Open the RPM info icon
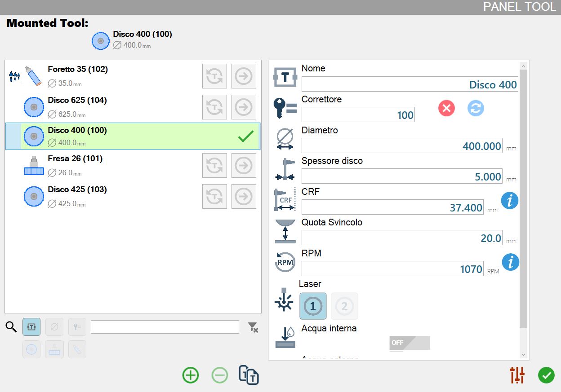This screenshot has width=561, height=392. pos(510,262)
